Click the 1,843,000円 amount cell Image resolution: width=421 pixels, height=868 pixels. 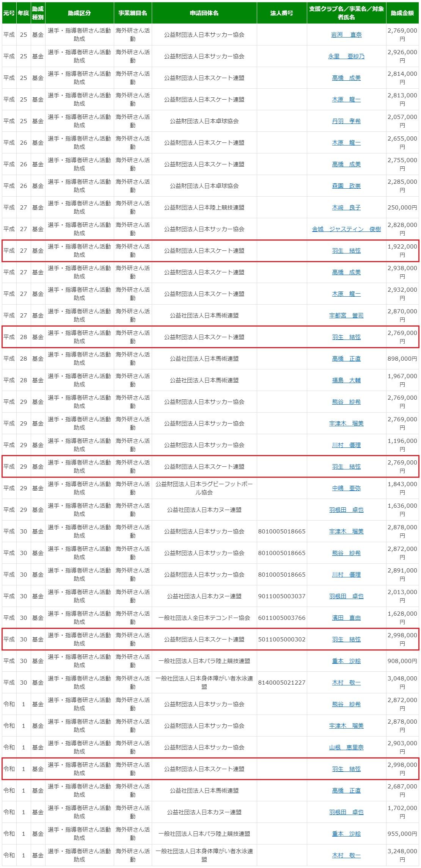pyautogui.click(x=402, y=488)
